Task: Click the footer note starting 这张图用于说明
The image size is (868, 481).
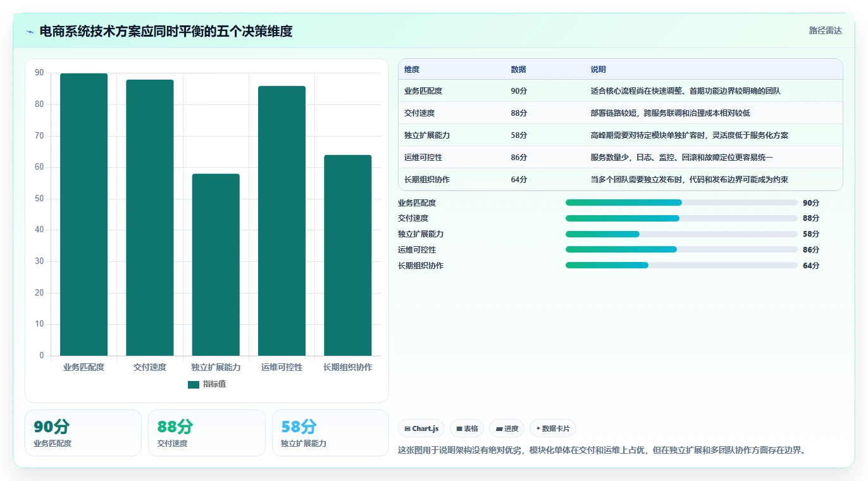Action: coord(602,451)
